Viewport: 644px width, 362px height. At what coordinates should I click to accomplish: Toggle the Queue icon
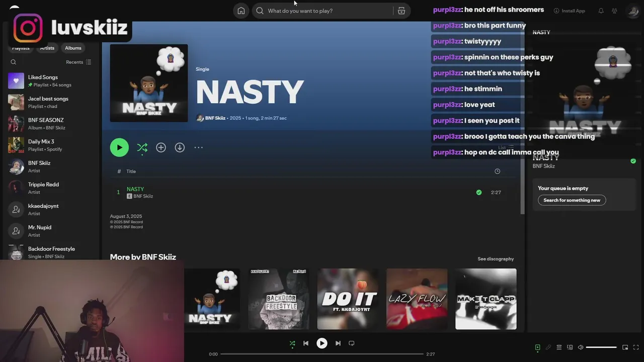559,347
